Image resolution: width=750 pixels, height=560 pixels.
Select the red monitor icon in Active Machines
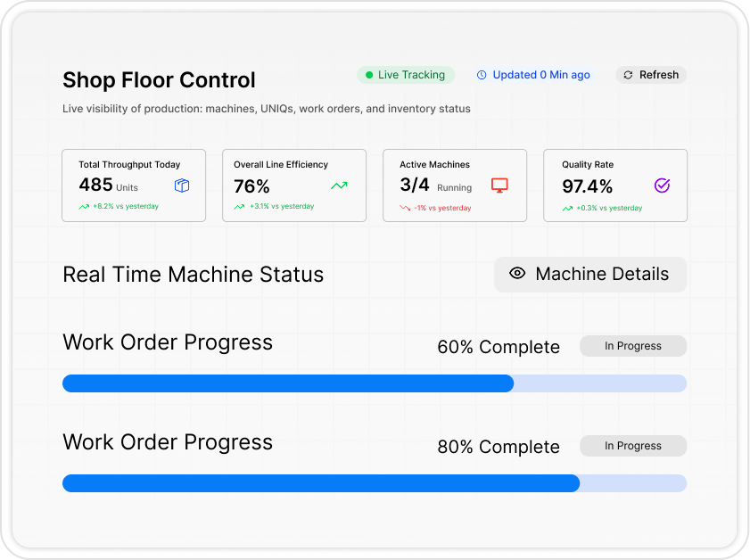499,185
